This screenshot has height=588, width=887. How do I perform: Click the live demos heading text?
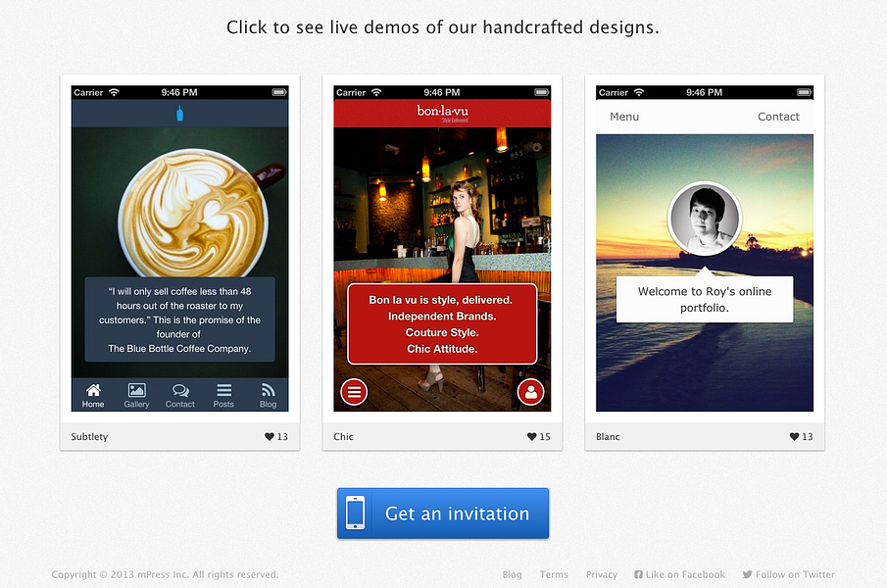click(443, 27)
